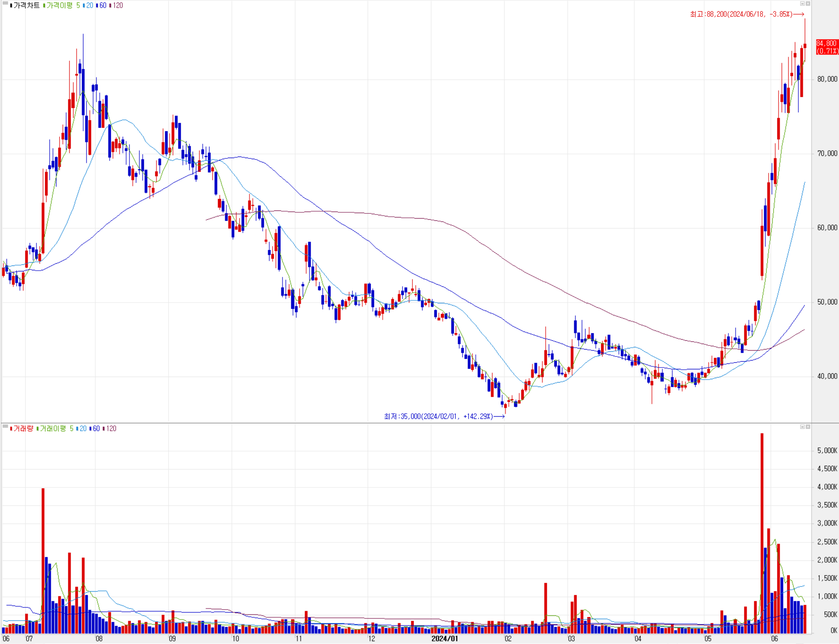The height and width of the screenshot is (644, 839).
Task: Click the gray handle in price panel corner
Action: 5,3
